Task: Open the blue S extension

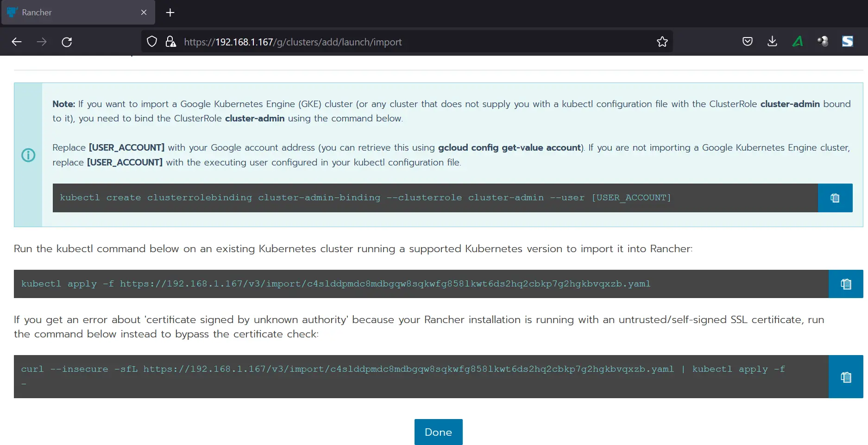Action: click(848, 42)
